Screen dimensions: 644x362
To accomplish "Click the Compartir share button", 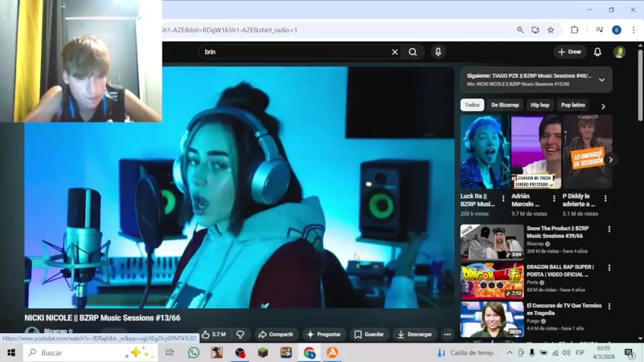I will click(275, 334).
